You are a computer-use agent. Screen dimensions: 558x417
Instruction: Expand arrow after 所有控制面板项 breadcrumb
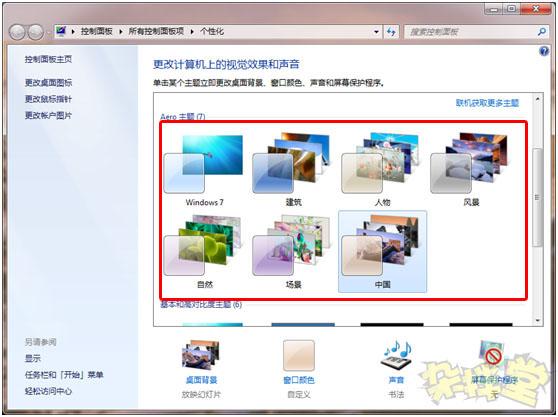[x=192, y=32]
